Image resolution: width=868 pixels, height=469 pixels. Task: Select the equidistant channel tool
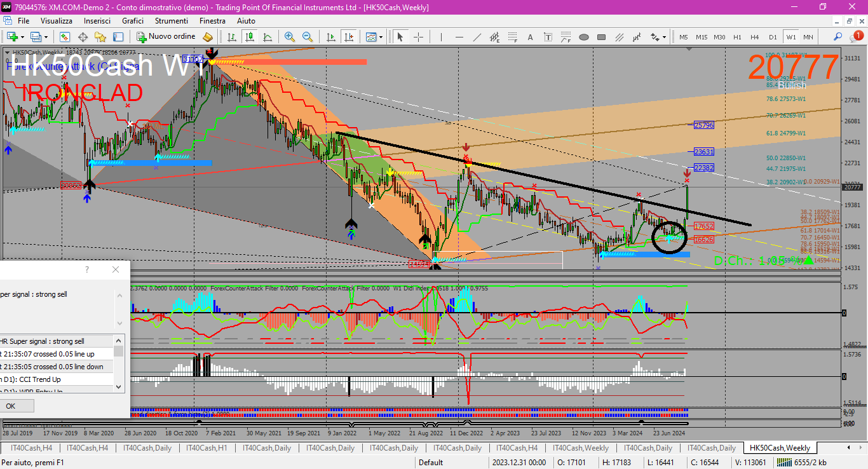click(495, 37)
